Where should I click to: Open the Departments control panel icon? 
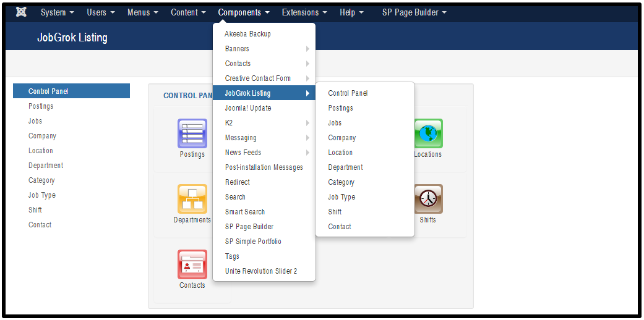tap(192, 199)
